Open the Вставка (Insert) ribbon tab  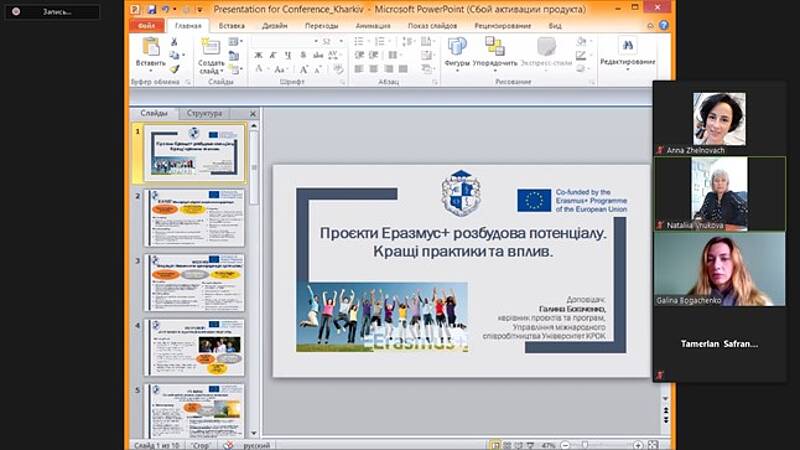tap(231, 26)
